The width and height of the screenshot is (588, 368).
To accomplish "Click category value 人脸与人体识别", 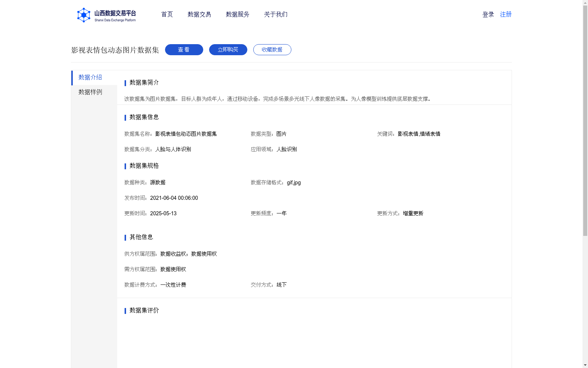I will click(173, 149).
